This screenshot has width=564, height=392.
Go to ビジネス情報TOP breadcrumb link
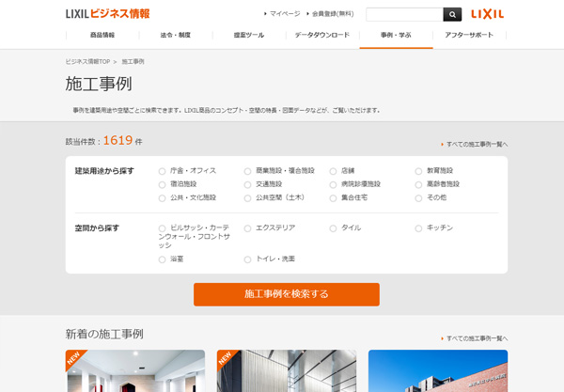pos(94,61)
